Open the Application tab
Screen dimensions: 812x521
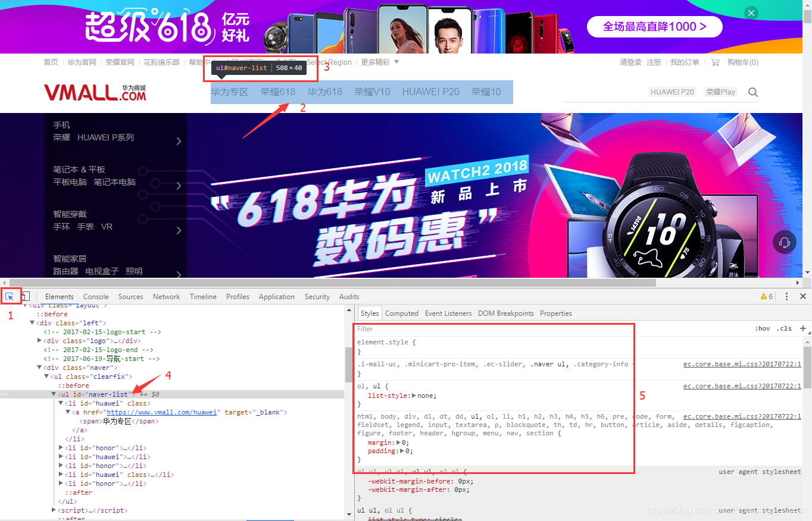point(276,297)
